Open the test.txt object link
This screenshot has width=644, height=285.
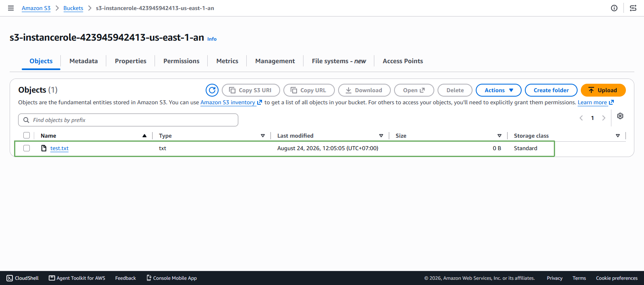(60, 148)
